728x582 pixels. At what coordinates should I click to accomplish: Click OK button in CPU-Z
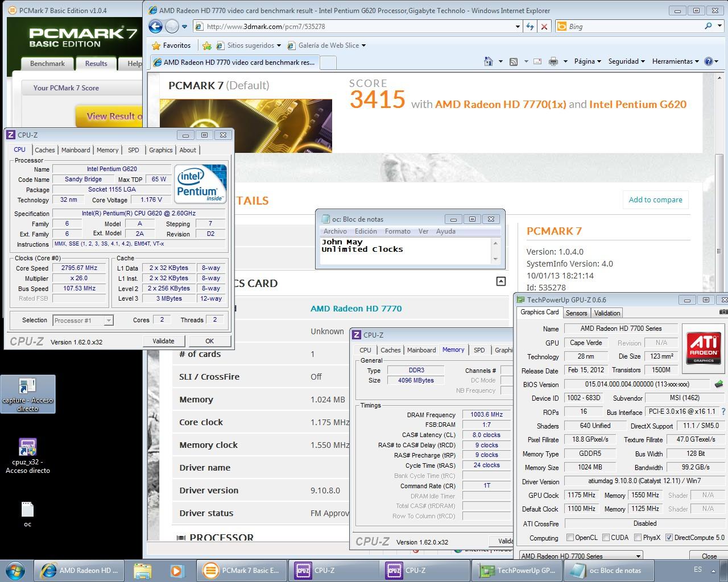[x=209, y=341]
